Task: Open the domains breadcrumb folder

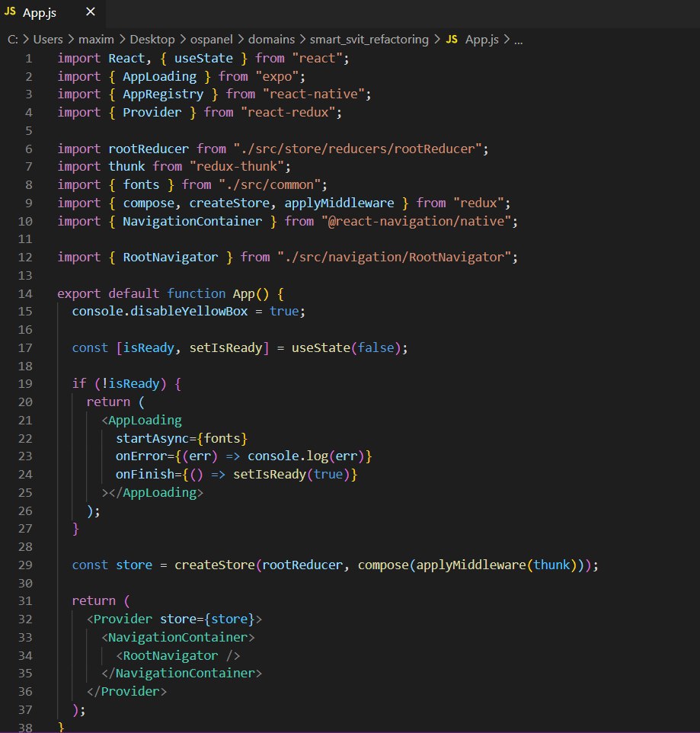Action: pos(271,40)
